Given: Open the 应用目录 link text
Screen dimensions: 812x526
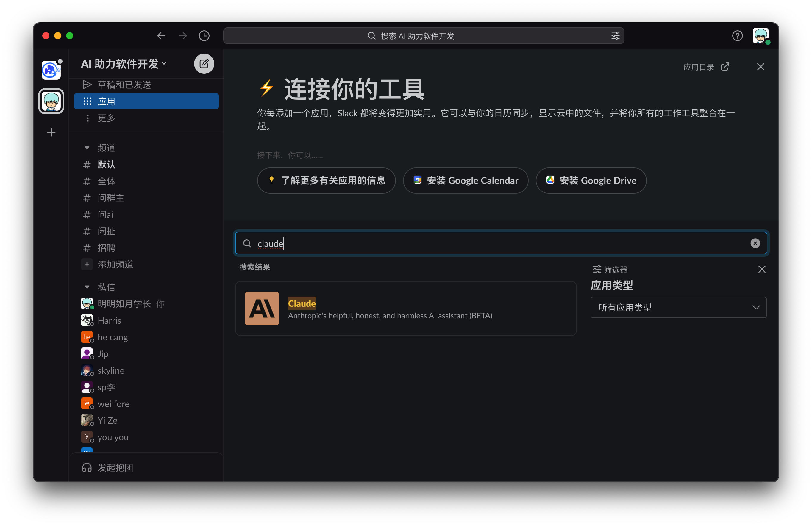Looking at the screenshot, I should point(698,67).
